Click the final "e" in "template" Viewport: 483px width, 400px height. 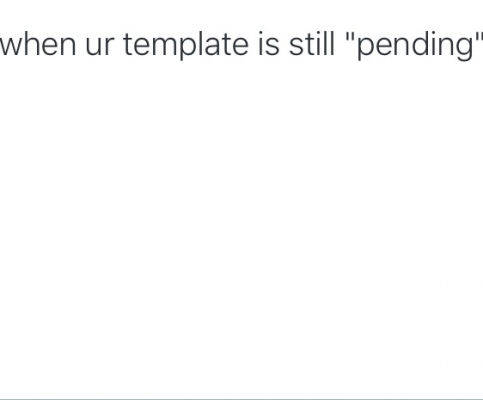(239, 47)
